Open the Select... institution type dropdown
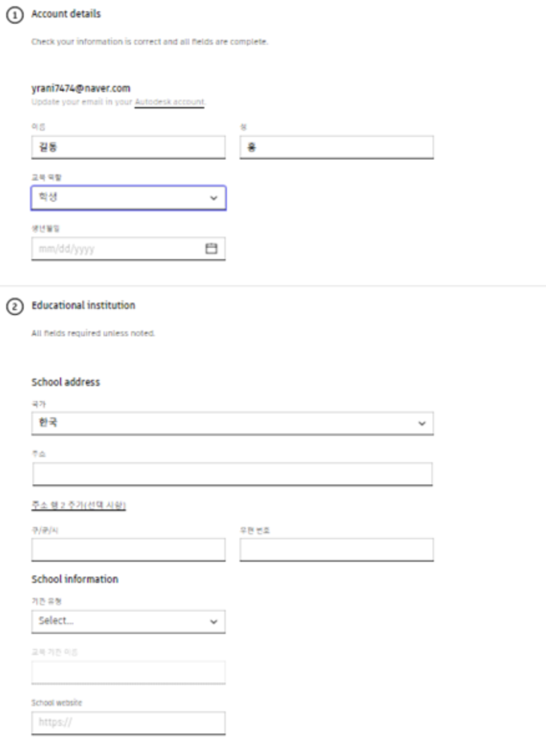This screenshot has height=756, width=546. click(x=128, y=621)
